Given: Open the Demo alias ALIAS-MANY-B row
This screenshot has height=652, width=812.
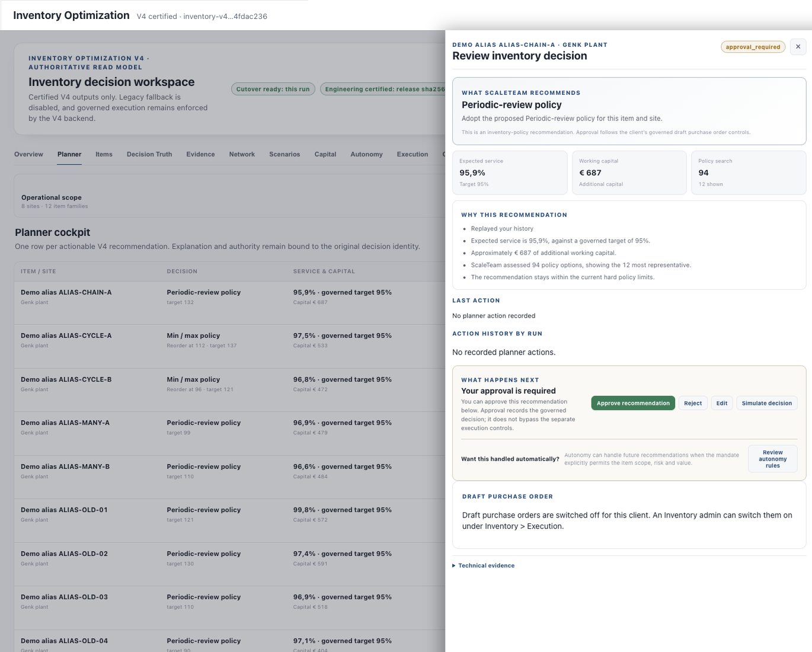Looking at the screenshot, I should (x=230, y=477).
